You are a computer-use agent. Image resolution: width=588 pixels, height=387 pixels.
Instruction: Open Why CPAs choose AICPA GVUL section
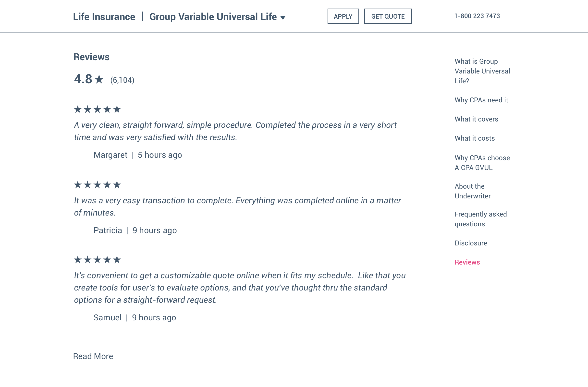pos(482,163)
